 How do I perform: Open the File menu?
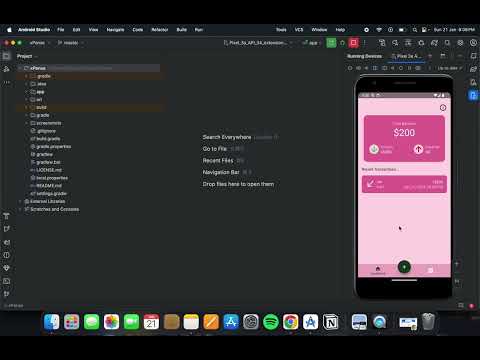[x=61, y=30]
